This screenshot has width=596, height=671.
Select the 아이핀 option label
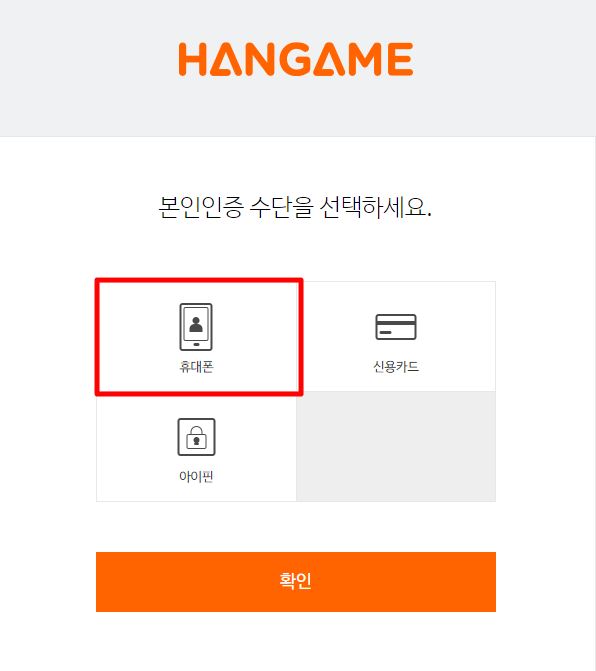[196, 476]
